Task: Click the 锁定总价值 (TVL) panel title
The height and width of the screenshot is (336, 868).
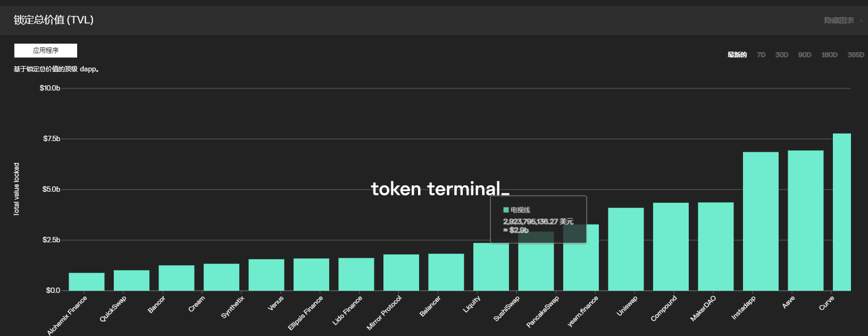Action: [x=54, y=20]
